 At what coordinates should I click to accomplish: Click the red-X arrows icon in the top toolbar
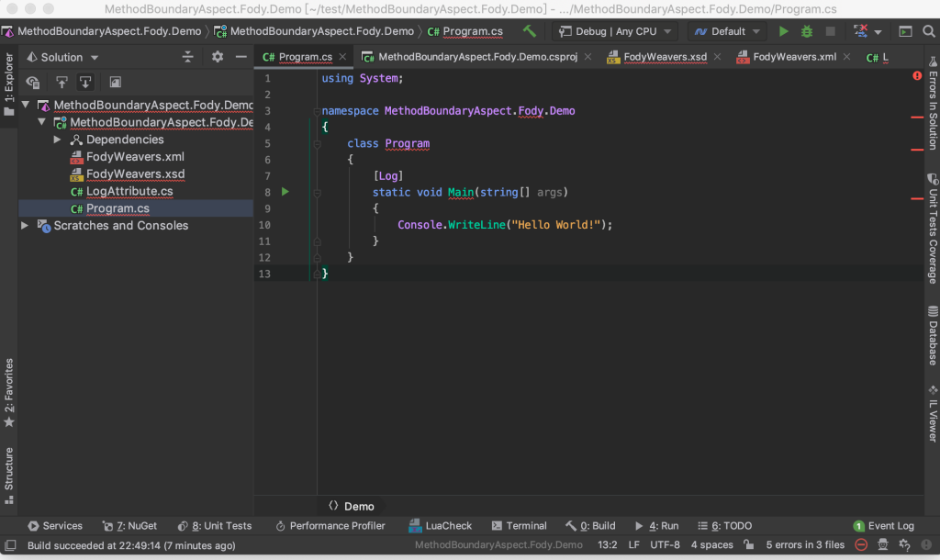(860, 31)
